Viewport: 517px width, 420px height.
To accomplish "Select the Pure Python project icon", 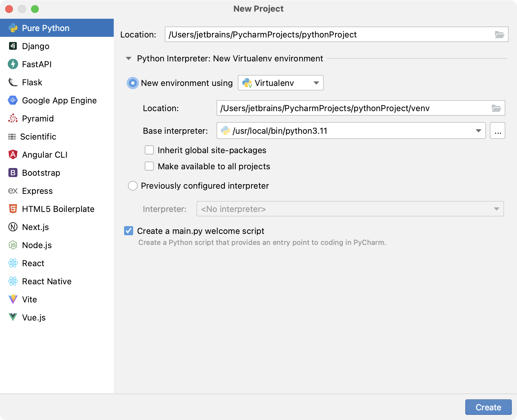I will 13,28.
